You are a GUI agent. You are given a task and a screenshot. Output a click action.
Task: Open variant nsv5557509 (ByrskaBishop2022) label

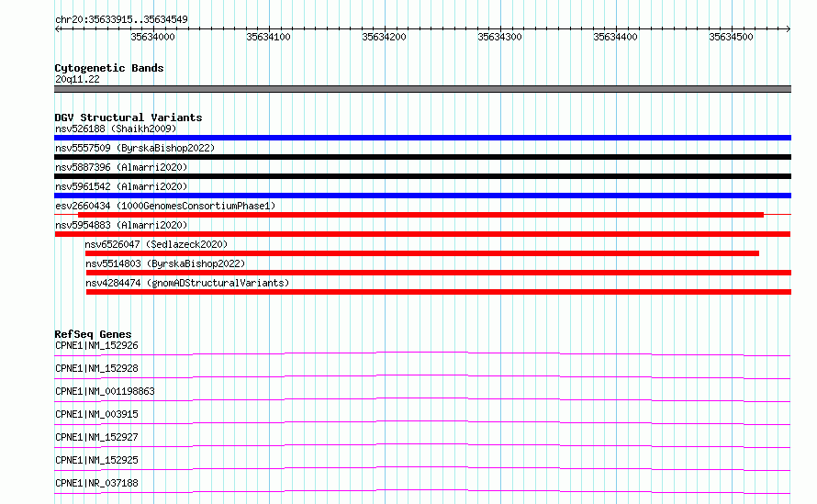coord(135,148)
